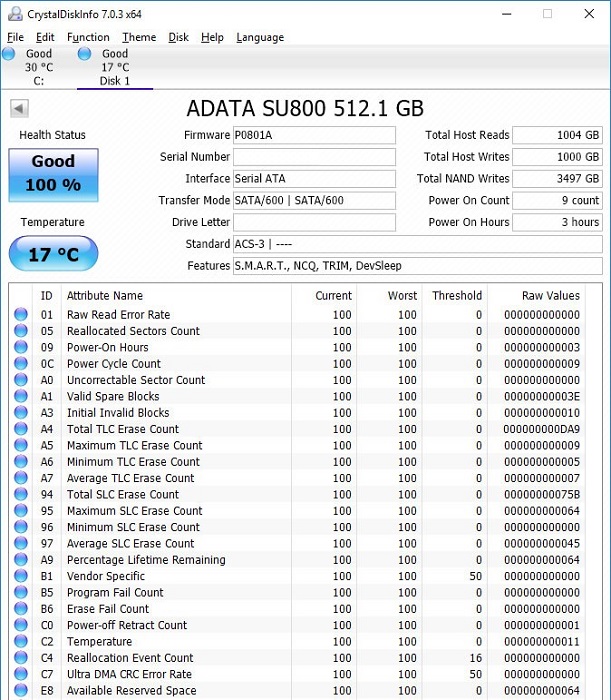611x700 pixels.
Task: Click the Interface field showing Serial ATA
Action: 314,179
